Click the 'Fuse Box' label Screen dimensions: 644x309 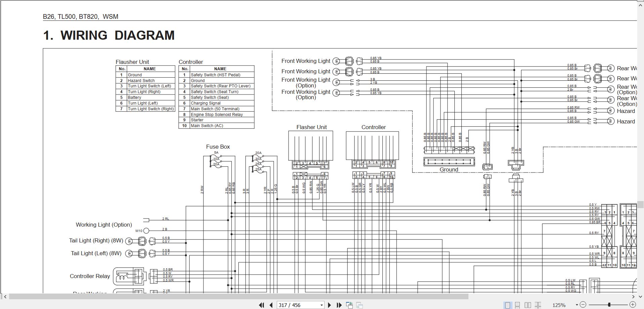tap(218, 147)
